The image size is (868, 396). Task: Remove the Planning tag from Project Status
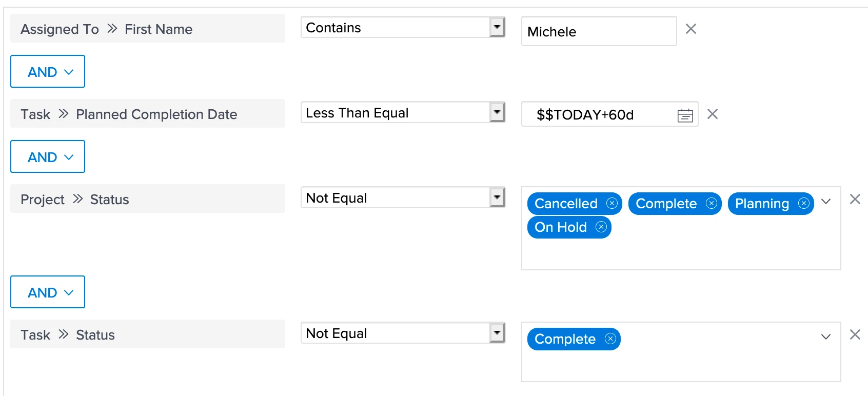tap(803, 204)
